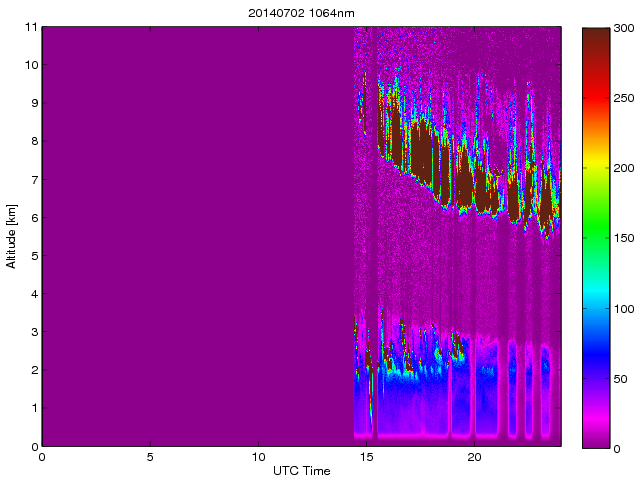Screen dimensions: 640x480
Task: Click the 8 tick on Altitude axis
Action: [x=33, y=142]
